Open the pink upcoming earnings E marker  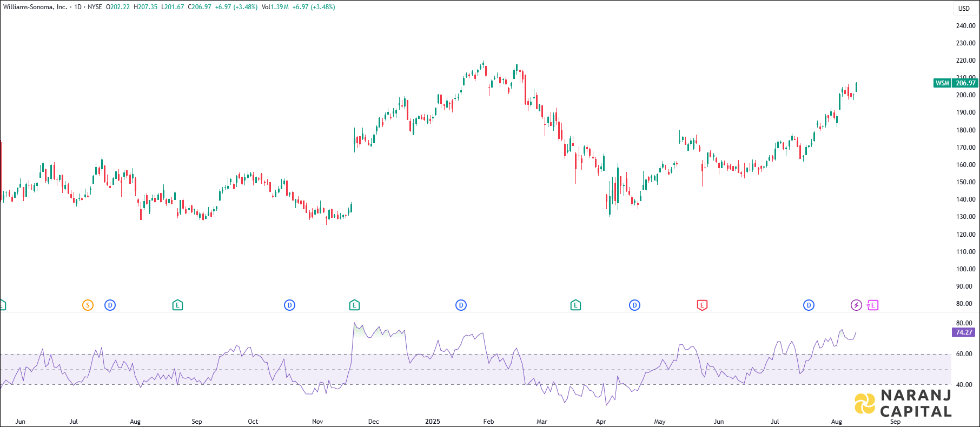(x=872, y=305)
